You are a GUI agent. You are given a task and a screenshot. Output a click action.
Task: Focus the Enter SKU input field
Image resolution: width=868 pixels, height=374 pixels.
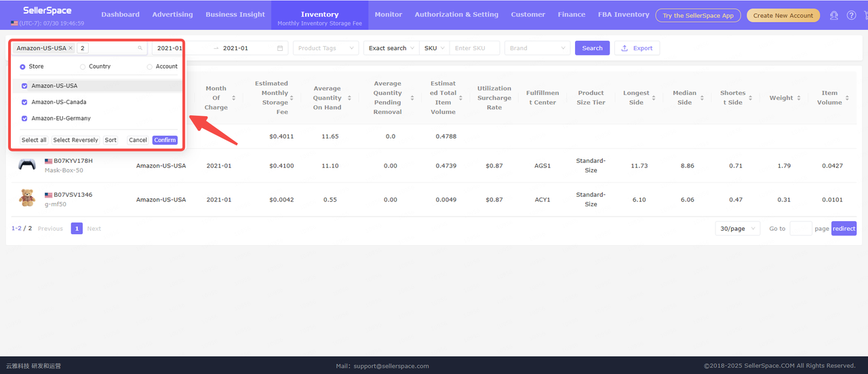(x=475, y=48)
